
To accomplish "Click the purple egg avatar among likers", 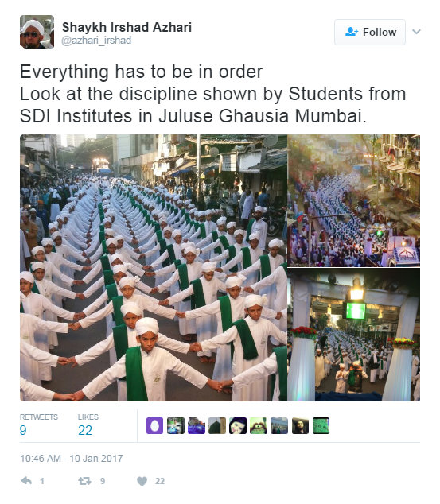I will (154, 425).
